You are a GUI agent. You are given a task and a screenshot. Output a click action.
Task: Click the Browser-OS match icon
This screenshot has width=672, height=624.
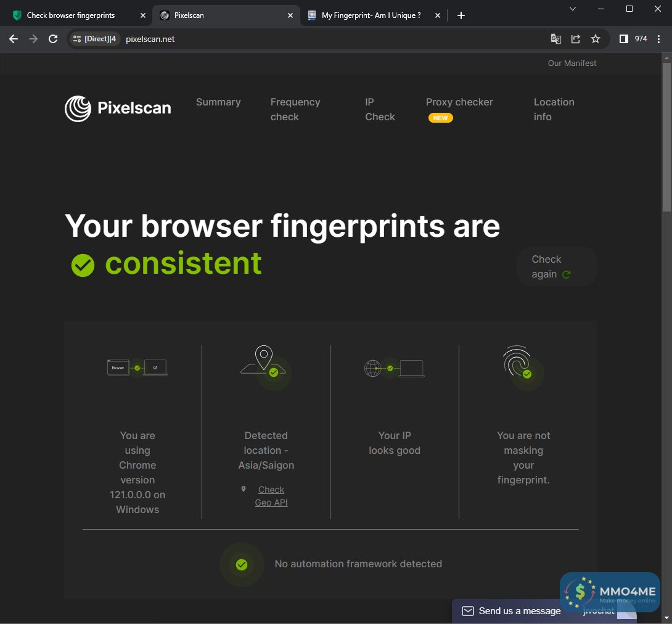[137, 367]
